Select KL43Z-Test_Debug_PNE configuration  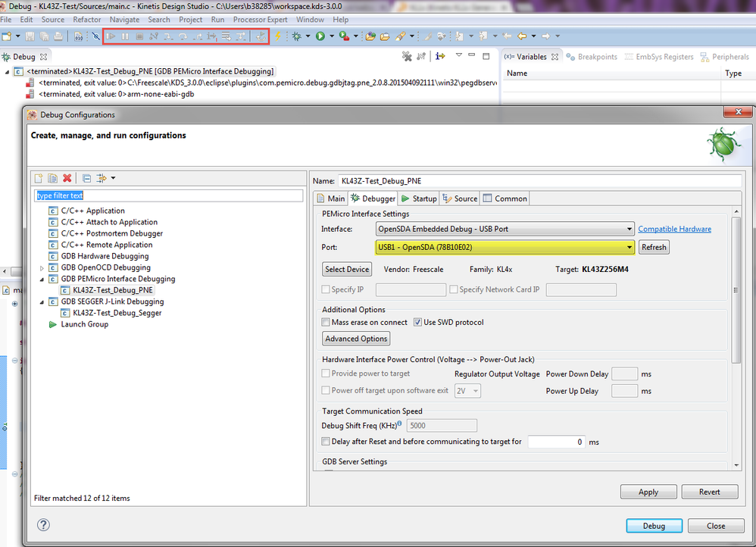(107, 290)
